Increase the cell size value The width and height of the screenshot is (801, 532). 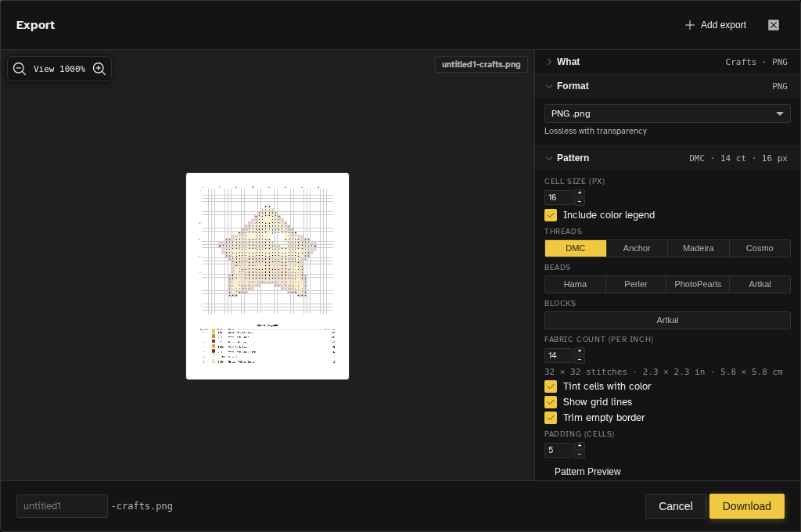click(580, 193)
